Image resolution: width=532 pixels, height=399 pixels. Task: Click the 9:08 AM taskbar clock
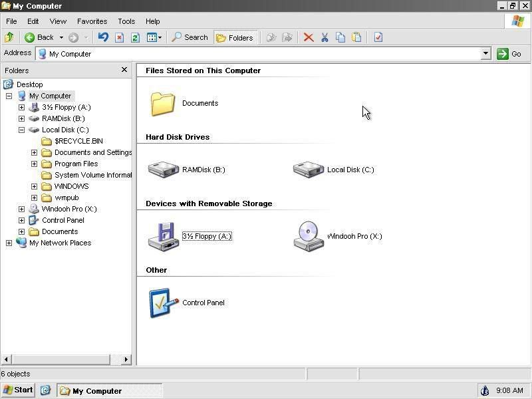[x=509, y=390]
